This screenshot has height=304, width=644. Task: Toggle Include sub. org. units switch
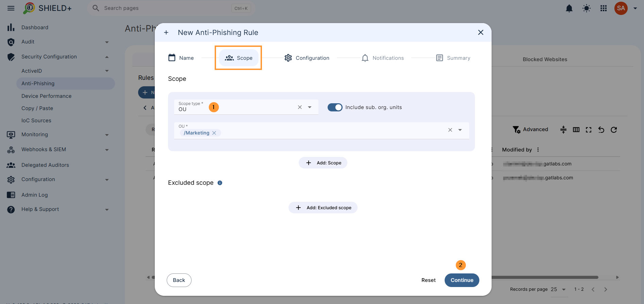335,107
